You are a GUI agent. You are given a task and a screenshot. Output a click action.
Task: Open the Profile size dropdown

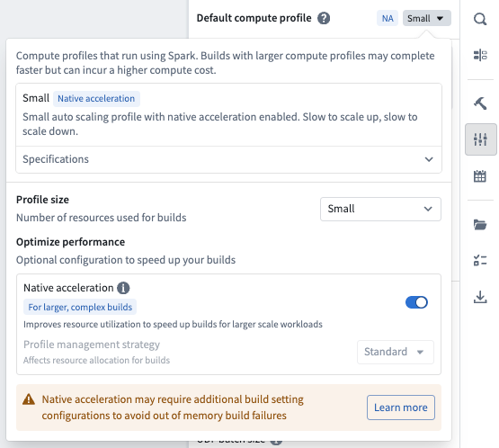380,209
